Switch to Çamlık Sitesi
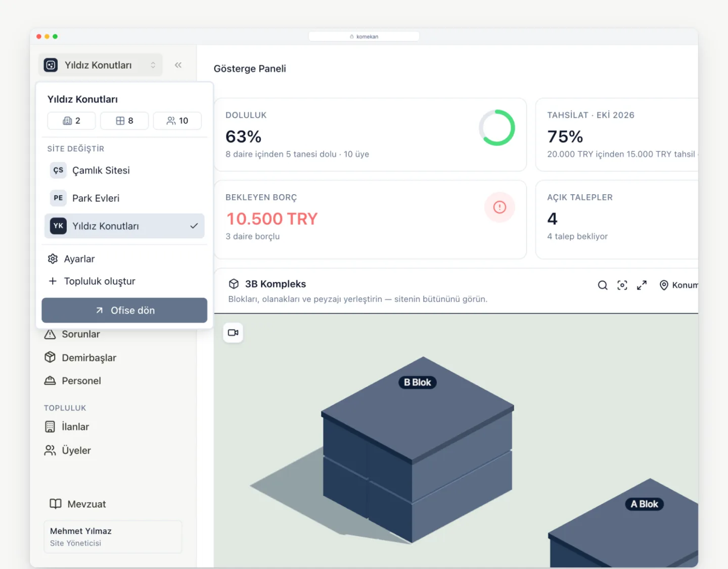Image resolution: width=728 pixels, height=569 pixels. tap(124, 170)
